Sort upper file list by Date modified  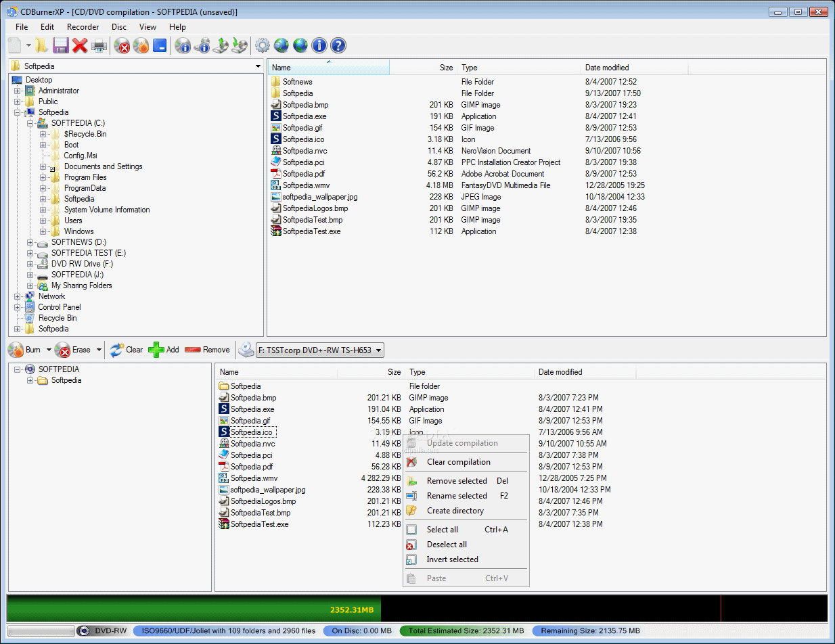pos(635,68)
